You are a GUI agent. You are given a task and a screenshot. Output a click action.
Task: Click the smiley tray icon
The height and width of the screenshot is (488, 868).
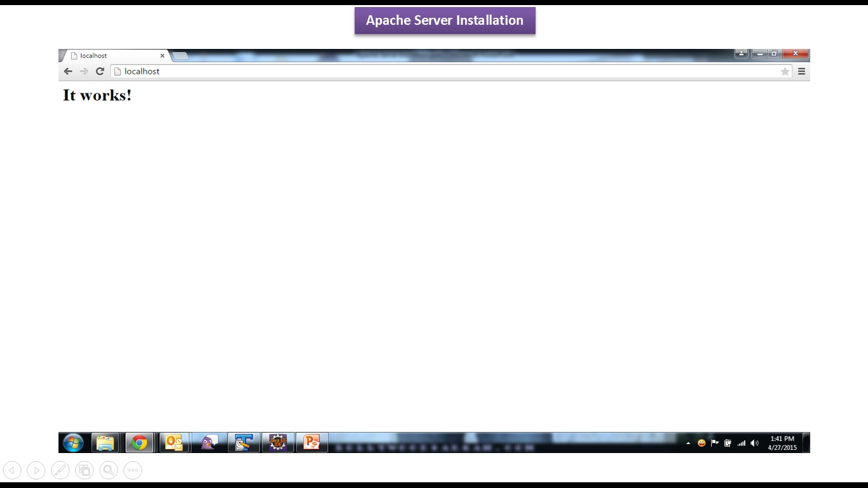(x=702, y=444)
